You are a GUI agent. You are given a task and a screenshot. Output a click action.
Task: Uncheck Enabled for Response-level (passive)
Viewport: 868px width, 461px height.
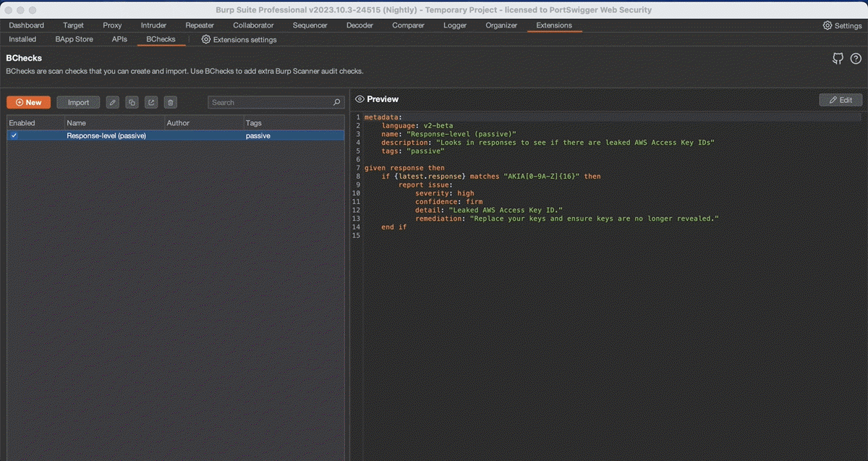pyautogui.click(x=14, y=135)
